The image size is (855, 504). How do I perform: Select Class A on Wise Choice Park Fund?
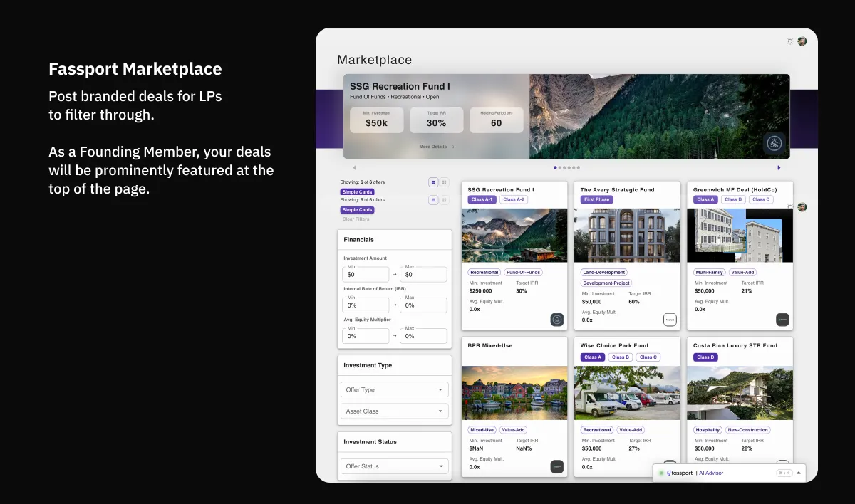(593, 357)
